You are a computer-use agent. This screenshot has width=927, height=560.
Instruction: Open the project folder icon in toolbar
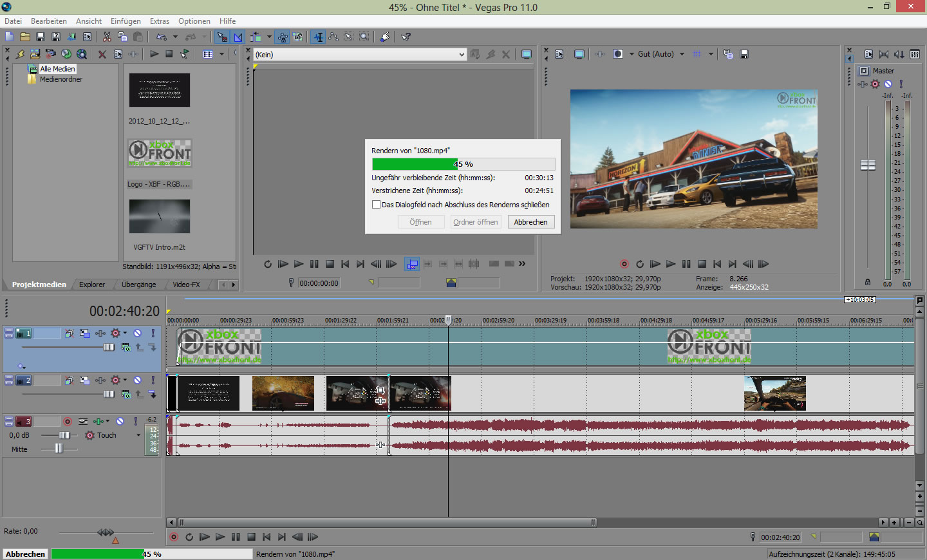click(x=25, y=37)
